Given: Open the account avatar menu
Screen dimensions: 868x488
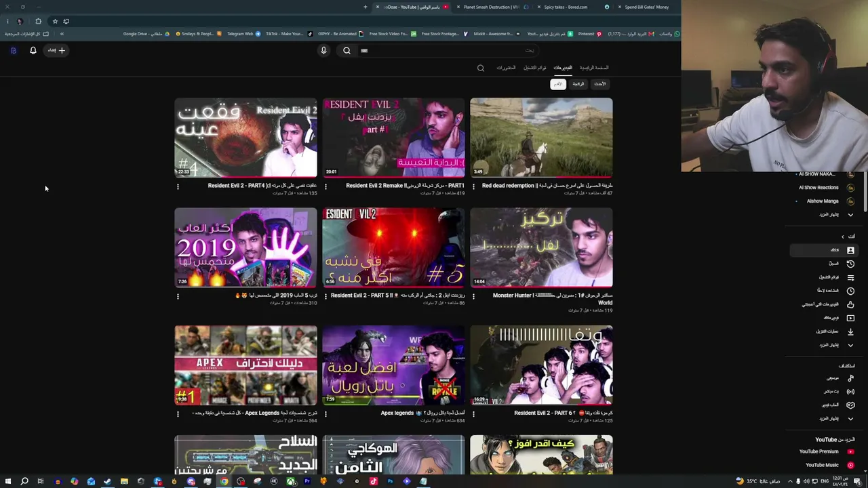Looking at the screenshot, I should coord(13,50).
